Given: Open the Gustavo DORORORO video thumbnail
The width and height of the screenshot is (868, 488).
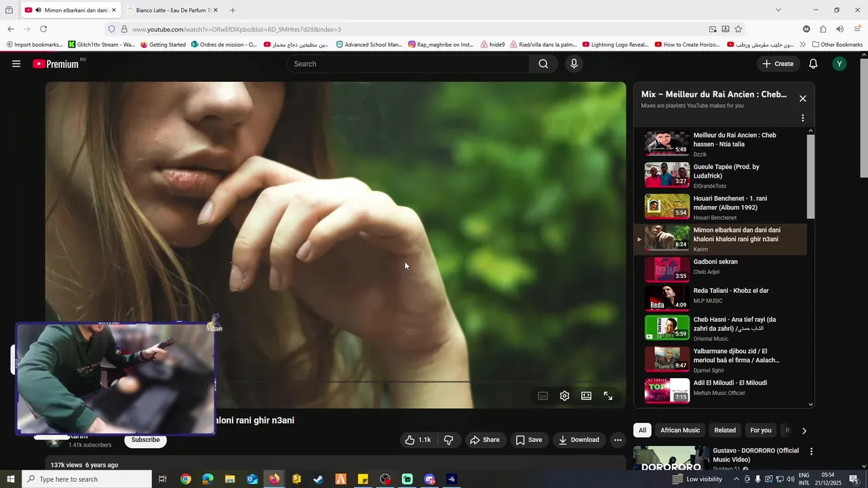Looking at the screenshot, I should click(x=671, y=459).
